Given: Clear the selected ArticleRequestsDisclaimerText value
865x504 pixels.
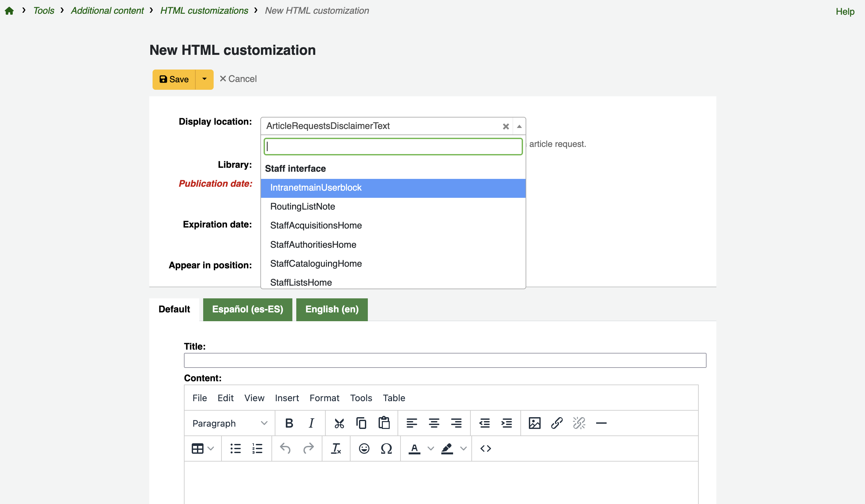Looking at the screenshot, I should click(505, 127).
